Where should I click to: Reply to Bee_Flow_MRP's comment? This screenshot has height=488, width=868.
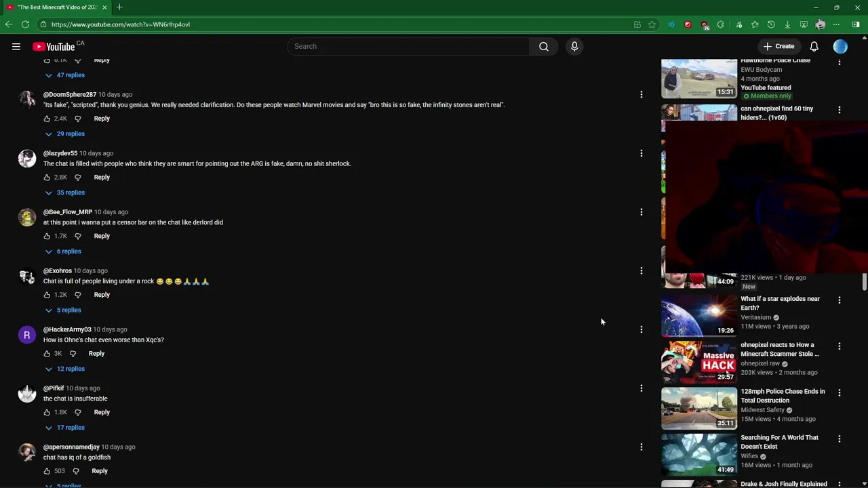(102, 236)
